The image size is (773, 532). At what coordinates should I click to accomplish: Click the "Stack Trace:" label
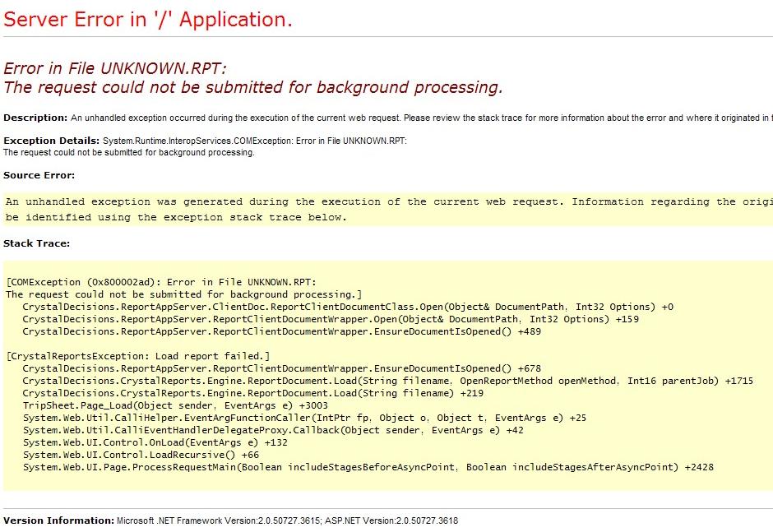tap(36, 243)
